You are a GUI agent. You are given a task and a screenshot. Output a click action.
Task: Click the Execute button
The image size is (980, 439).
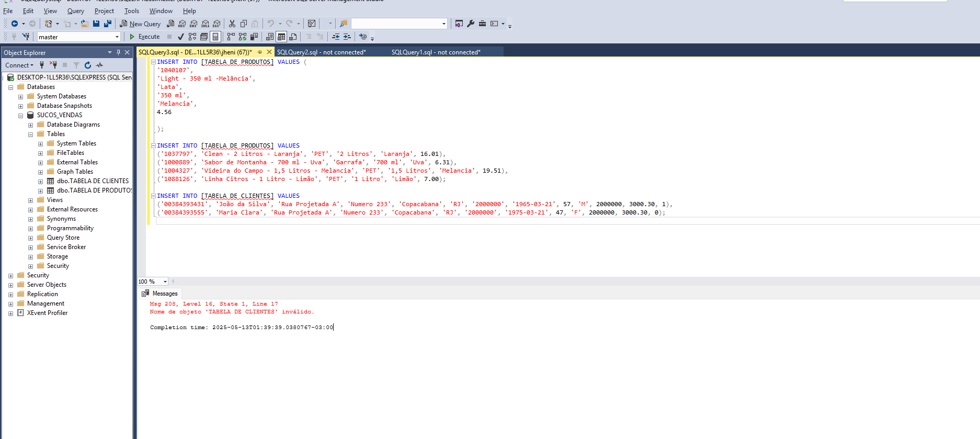pyautogui.click(x=145, y=37)
